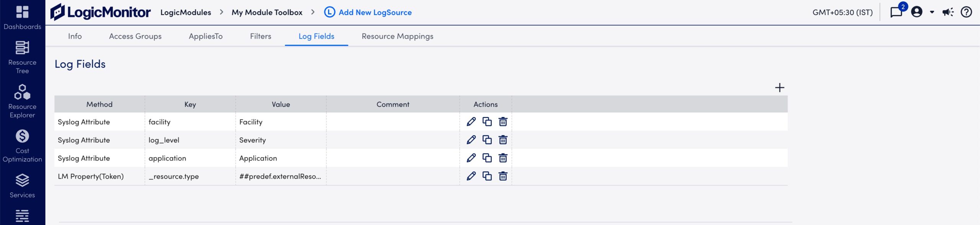Image resolution: width=980 pixels, height=225 pixels.
Task: Edit the log_level log field row
Action: point(471,140)
